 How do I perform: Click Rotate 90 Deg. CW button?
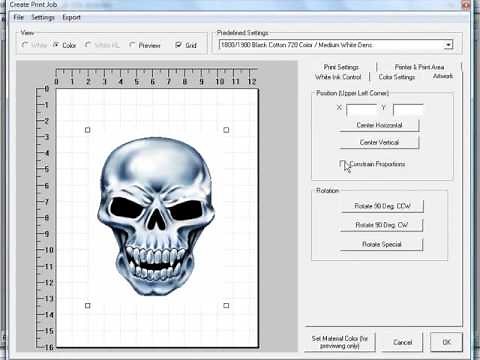pyautogui.click(x=382, y=225)
